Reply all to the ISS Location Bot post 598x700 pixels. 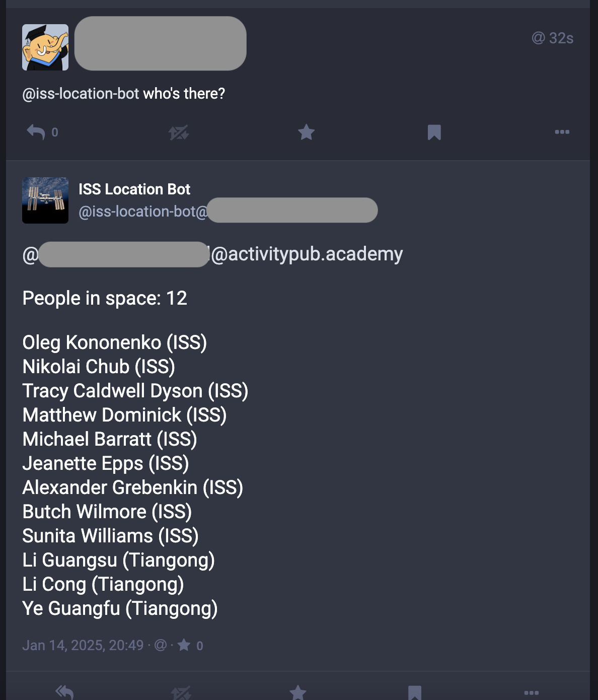pos(64,692)
